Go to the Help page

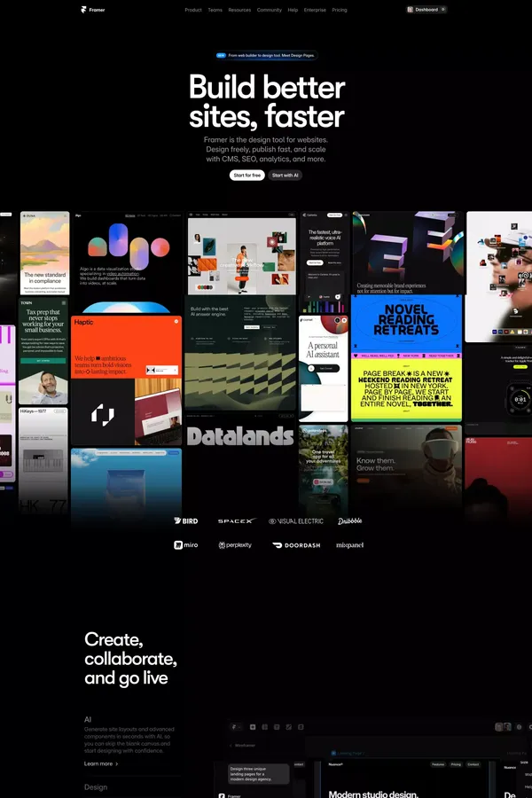[x=293, y=10]
